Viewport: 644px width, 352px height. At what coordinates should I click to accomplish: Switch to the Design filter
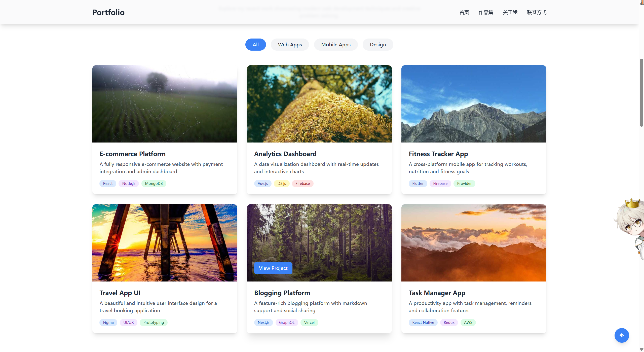point(377,45)
